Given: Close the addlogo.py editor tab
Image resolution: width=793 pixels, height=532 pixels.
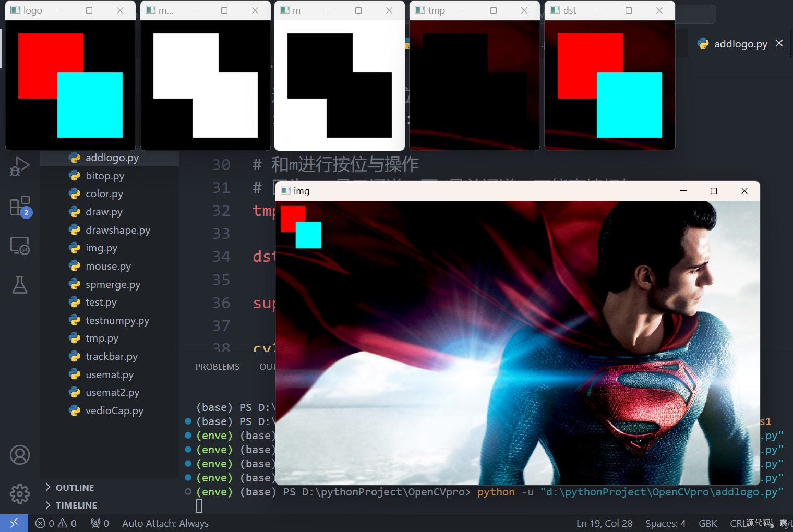Looking at the screenshot, I should coord(779,43).
